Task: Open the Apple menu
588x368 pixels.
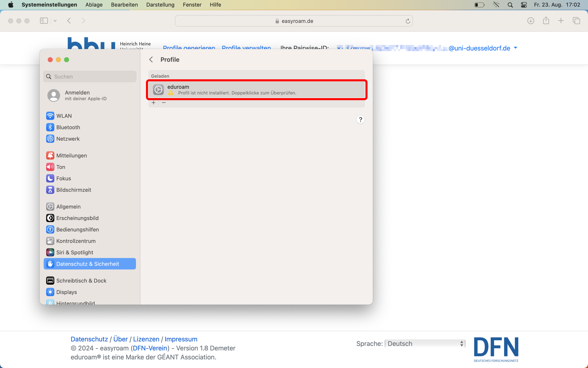Action: click(x=11, y=5)
